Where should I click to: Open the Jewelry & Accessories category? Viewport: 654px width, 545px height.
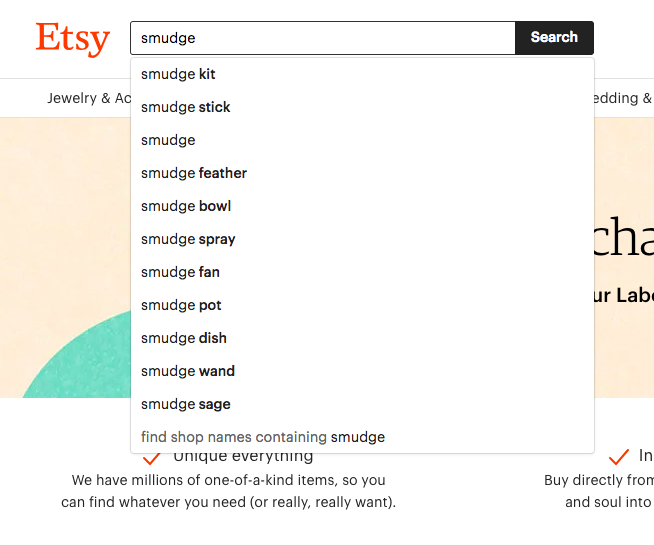[88, 98]
